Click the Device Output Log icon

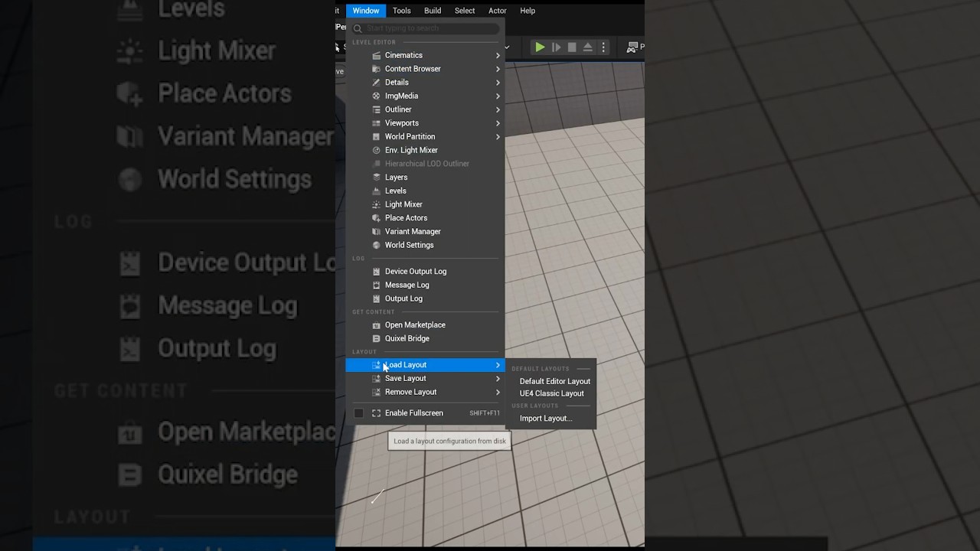click(376, 272)
